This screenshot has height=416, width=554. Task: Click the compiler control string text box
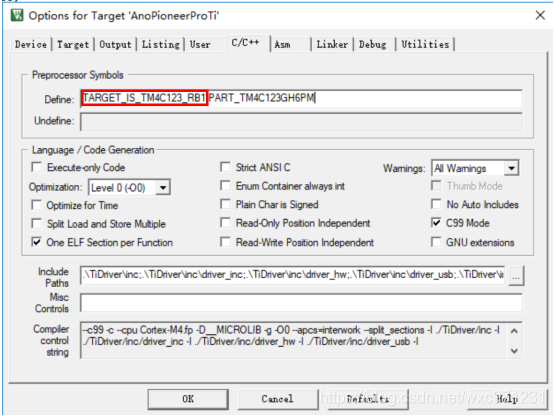tap(301, 340)
